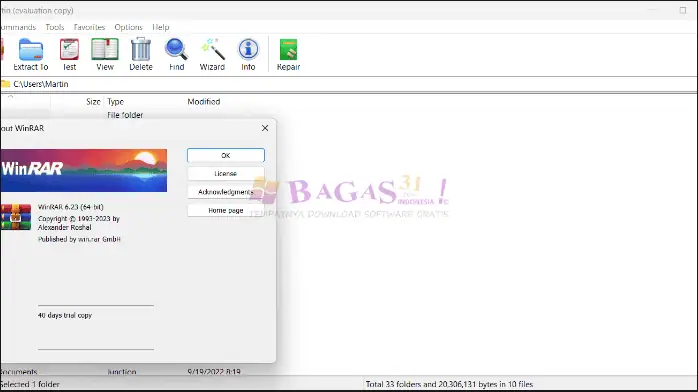Click the Delete trash can icon
698x392 pixels.
coord(141,54)
